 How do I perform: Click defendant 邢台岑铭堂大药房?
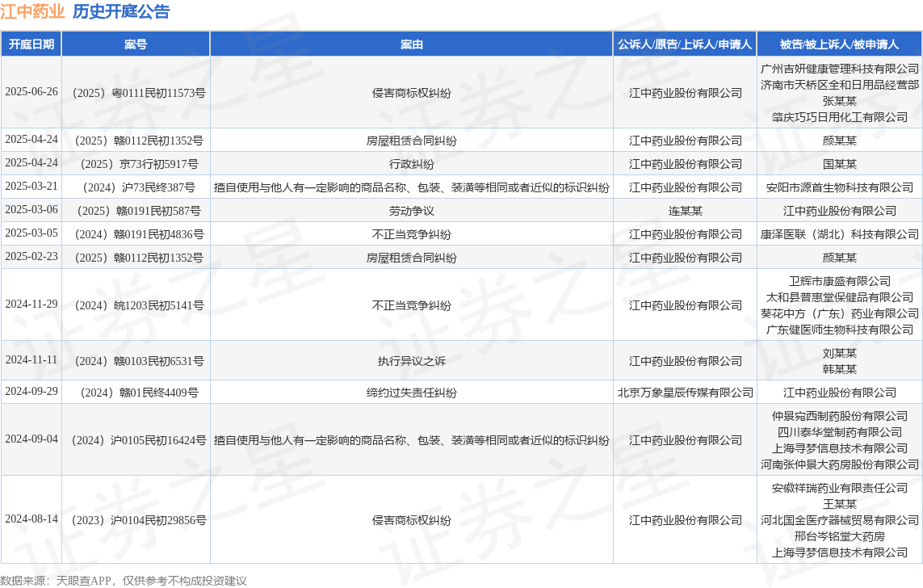839,536
